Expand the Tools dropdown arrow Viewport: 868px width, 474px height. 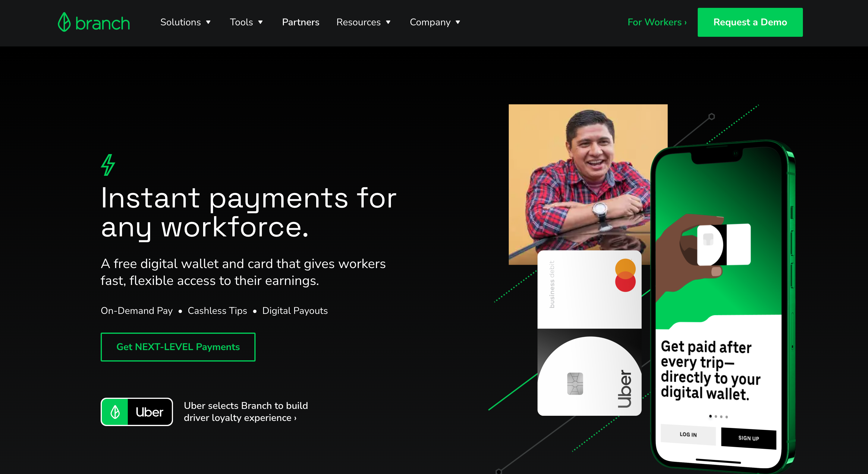point(260,22)
